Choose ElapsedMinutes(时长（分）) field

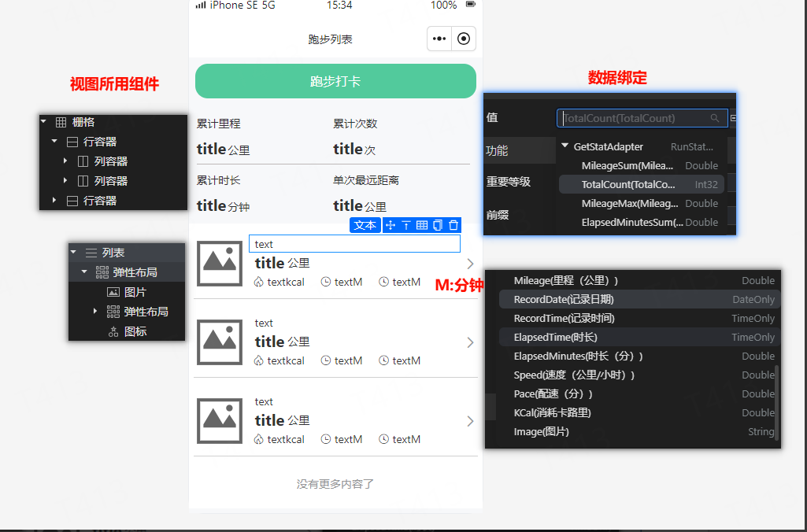[x=640, y=356]
